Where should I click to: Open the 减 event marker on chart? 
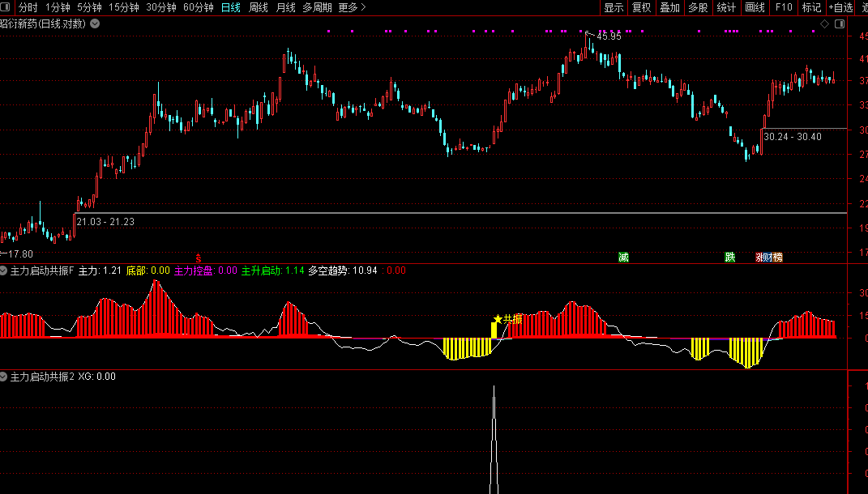coord(623,258)
